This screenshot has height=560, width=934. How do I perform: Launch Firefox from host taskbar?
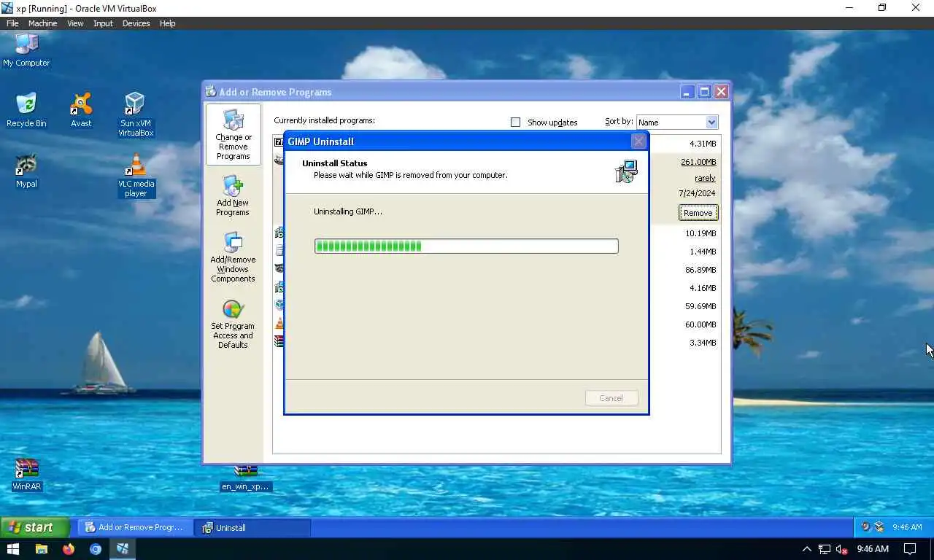point(69,548)
